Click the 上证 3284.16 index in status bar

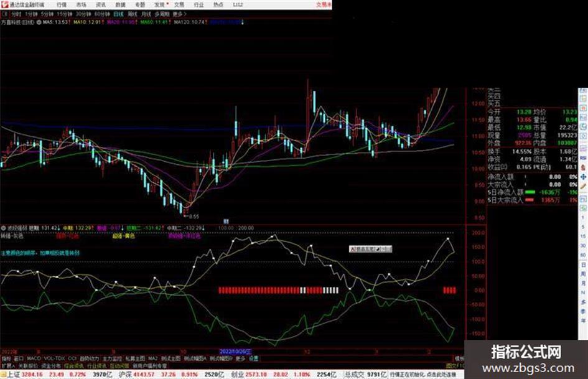pos(25,375)
